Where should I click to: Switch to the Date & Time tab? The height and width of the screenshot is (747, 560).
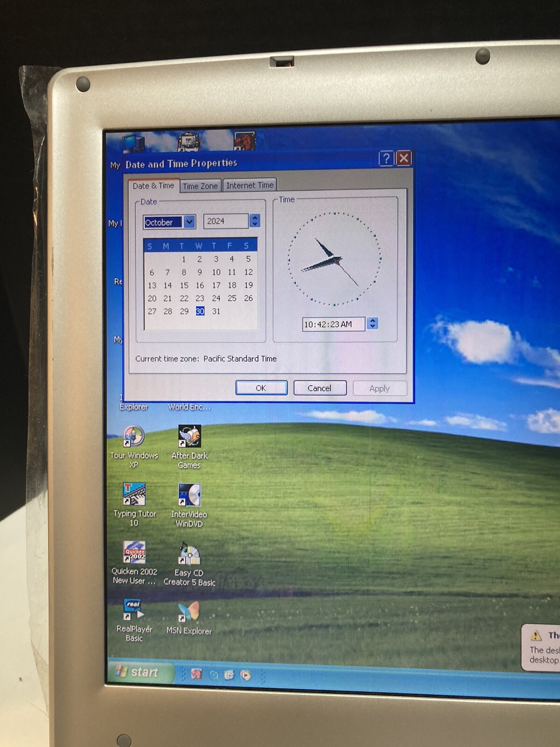pos(153,185)
